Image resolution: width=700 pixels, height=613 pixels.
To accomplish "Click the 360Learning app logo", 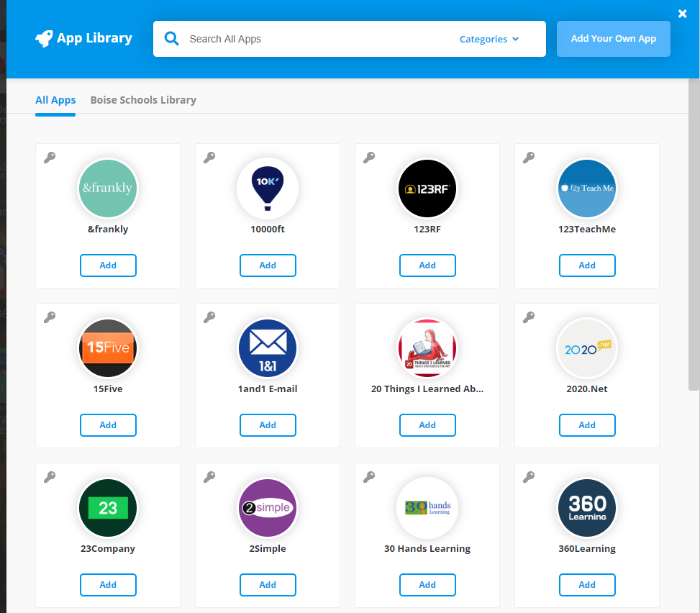I will click(587, 508).
